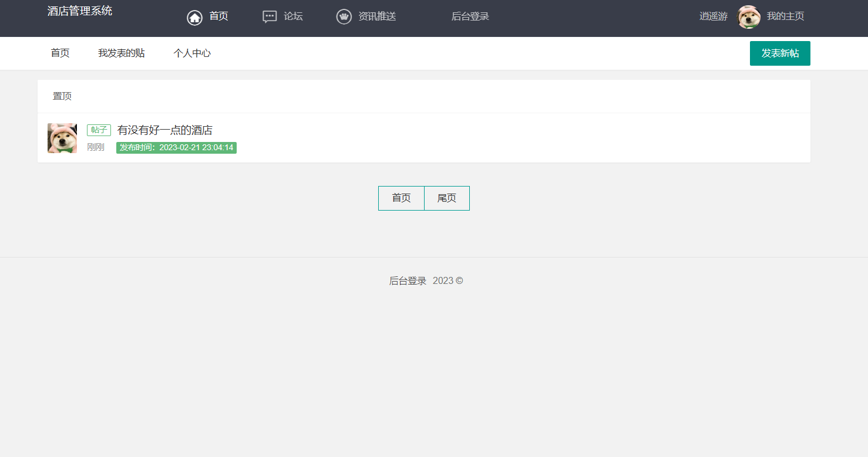Image resolution: width=868 pixels, height=457 pixels.
Task: Click the dog avatar in the top header
Action: coord(749,17)
